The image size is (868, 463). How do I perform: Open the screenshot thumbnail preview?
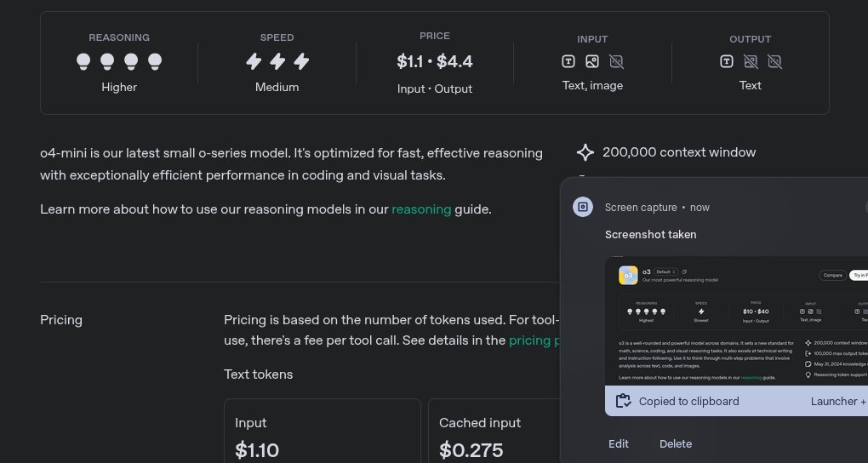coord(736,321)
